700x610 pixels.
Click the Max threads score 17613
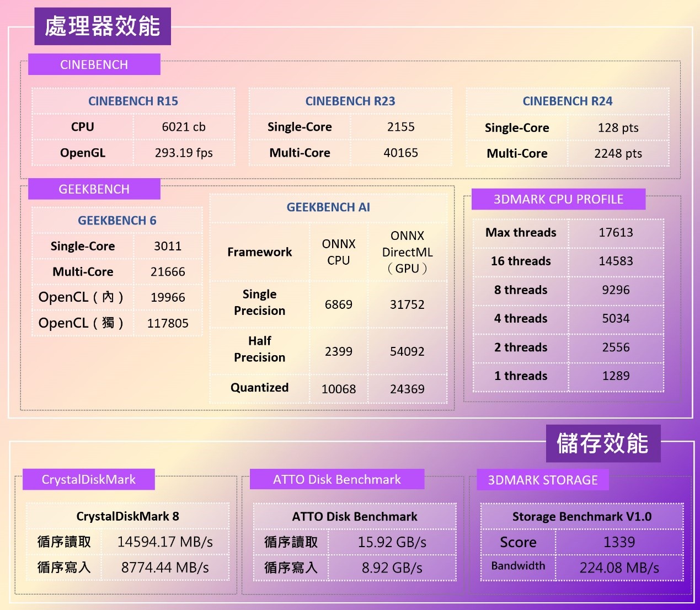pos(616,232)
